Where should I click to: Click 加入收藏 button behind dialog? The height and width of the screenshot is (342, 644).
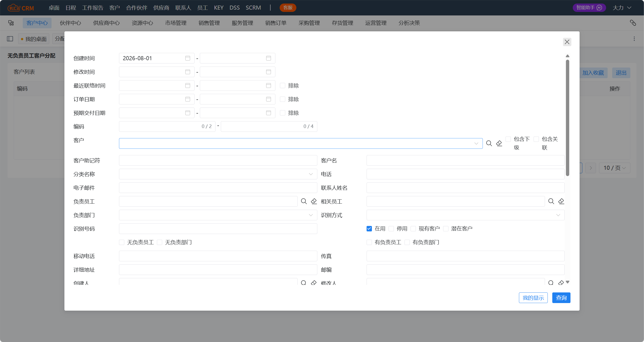click(x=593, y=73)
